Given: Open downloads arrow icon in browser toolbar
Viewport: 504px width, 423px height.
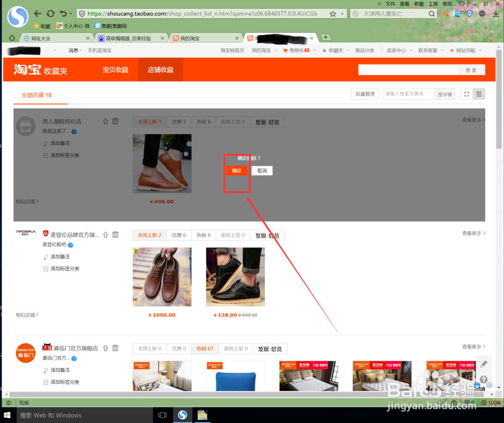Looking at the screenshot, I should point(496,14).
